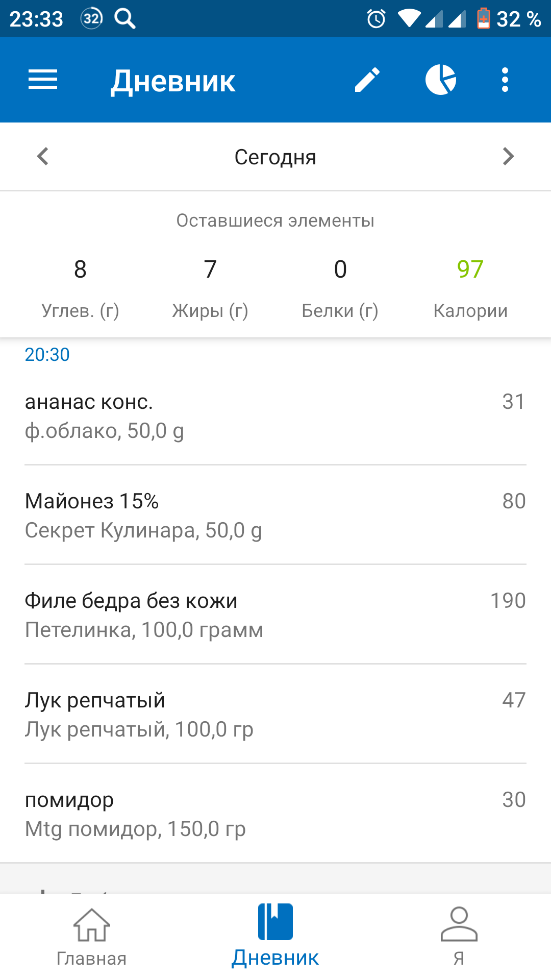Open the three-dot overflow menu

(505, 80)
